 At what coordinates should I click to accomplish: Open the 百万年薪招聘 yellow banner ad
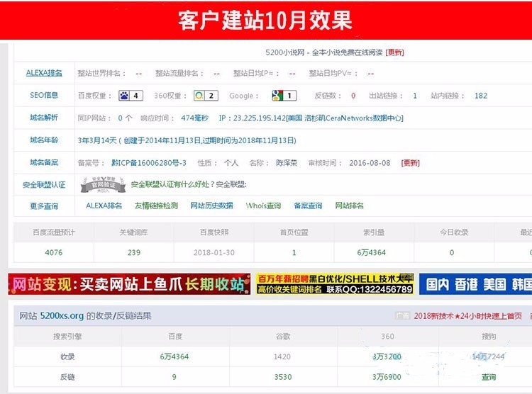[x=335, y=284]
